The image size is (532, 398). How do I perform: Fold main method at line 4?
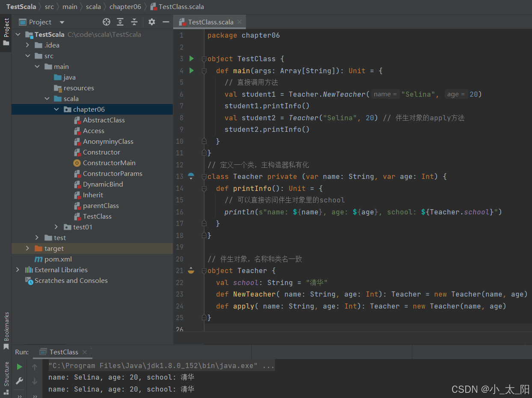click(x=204, y=70)
